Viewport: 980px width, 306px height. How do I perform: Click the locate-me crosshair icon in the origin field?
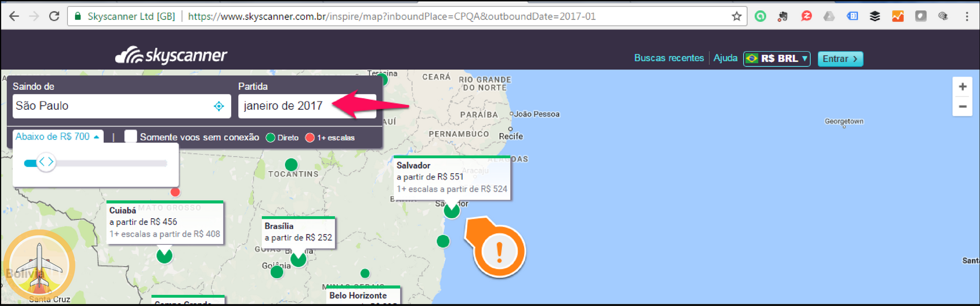219,106
